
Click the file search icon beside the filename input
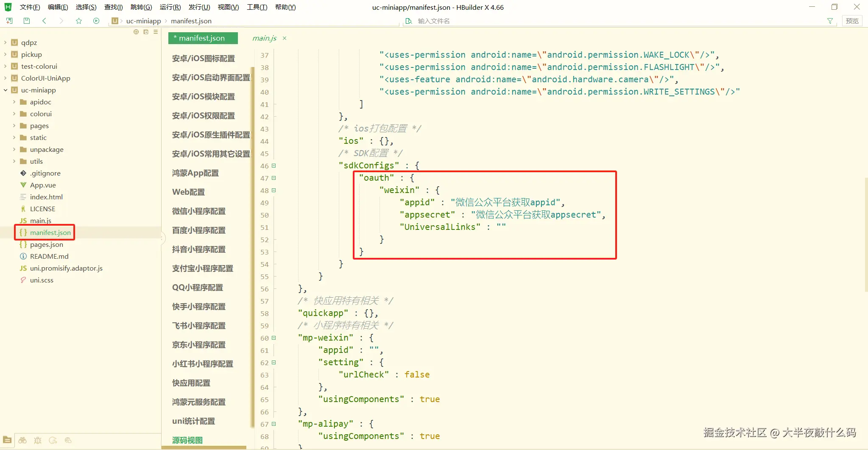click(409, 21)
